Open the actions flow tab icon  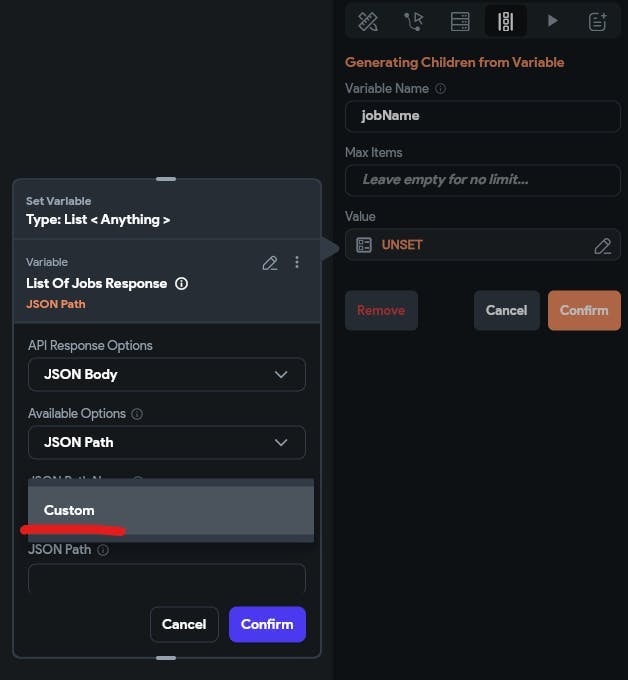413,21
